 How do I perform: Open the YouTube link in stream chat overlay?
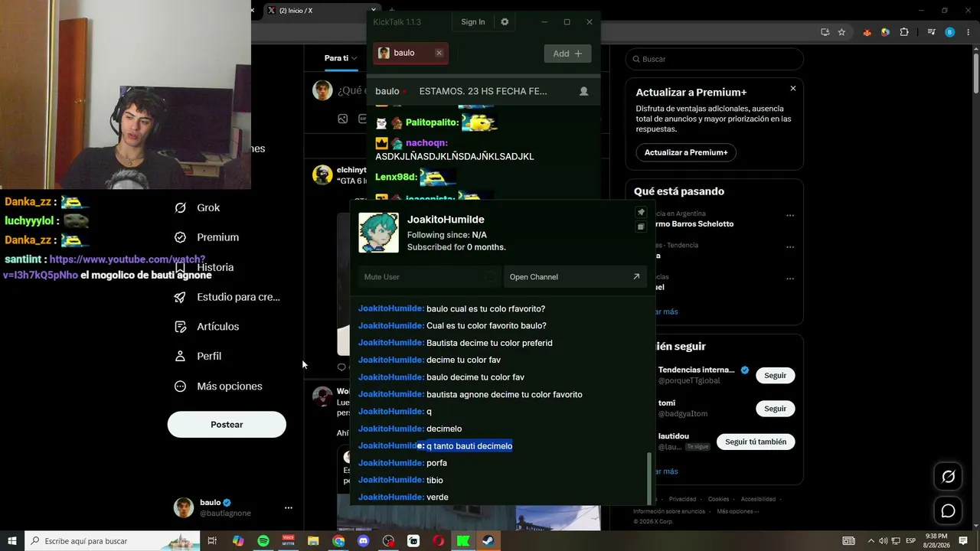pyautogui.click(x=104, y=267)
